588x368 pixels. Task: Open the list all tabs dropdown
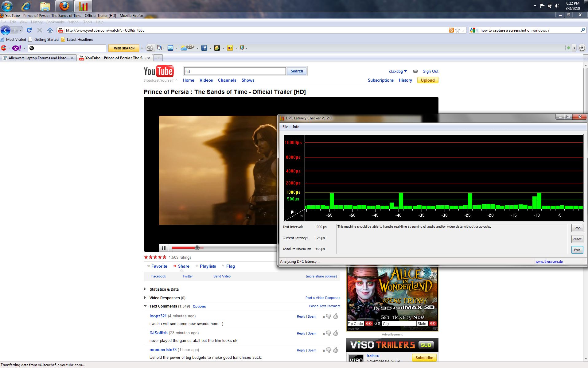point(585,58)
